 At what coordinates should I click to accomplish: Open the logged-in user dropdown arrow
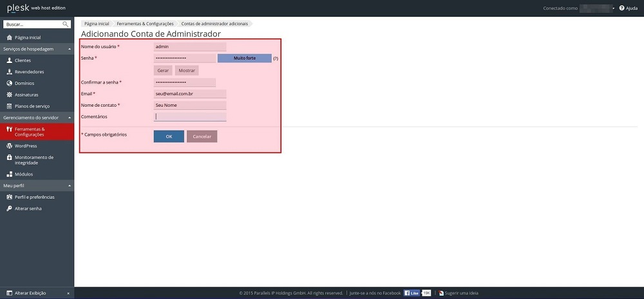tap(613, 8)
